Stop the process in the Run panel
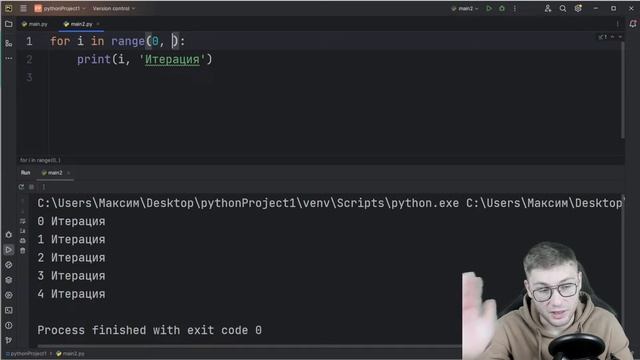Viewport: 640px width, 360px height. pos(31,187)
